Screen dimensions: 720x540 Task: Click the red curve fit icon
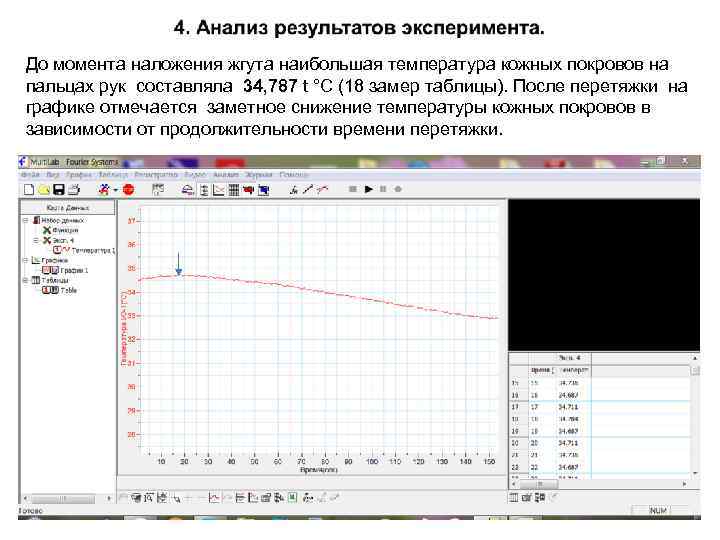(x=323, y=189)
